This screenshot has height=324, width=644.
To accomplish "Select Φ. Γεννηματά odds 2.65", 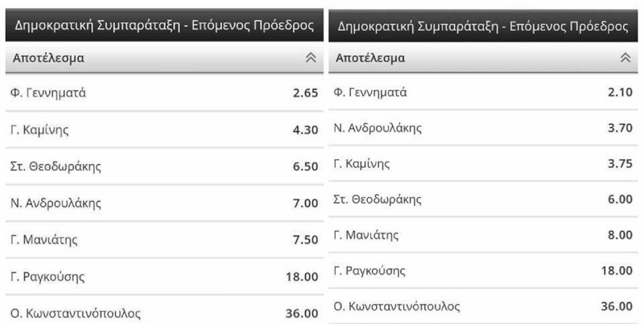I will 305,92.
